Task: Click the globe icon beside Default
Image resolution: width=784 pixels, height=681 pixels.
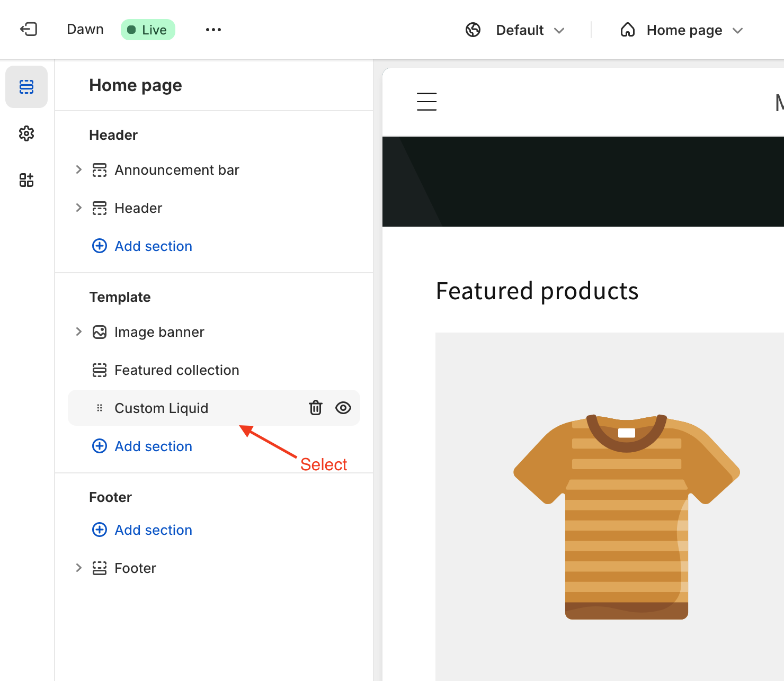Action: [473, 30]
